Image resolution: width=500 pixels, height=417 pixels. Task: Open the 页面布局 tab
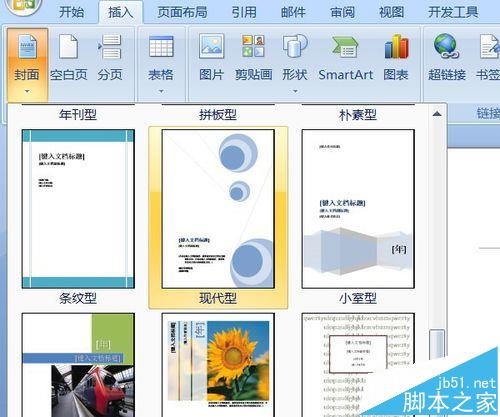[182, 13]
